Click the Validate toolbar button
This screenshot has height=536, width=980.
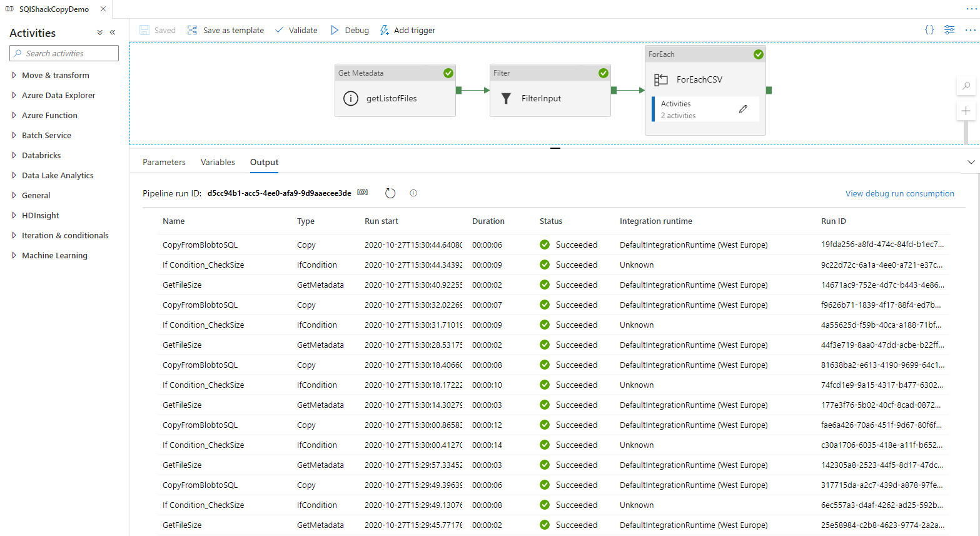click(x=296, y=30)
